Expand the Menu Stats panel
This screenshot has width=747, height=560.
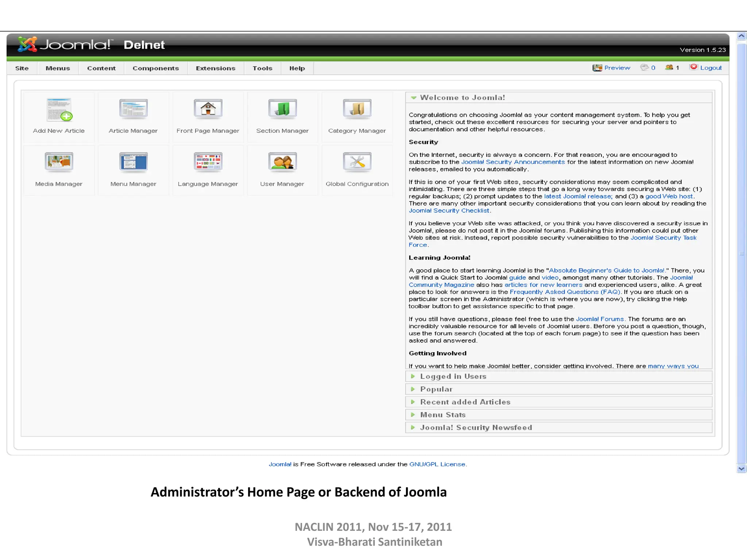[x=559, y=415]
